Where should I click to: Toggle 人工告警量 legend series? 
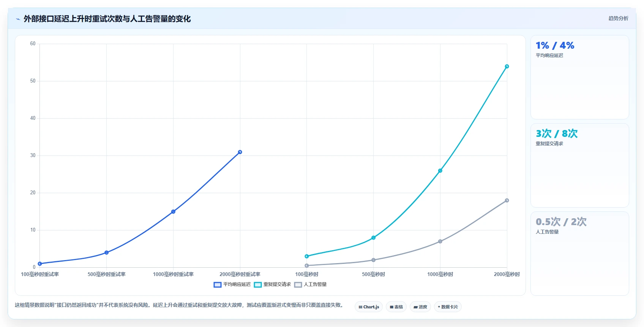tap(310, 284)
